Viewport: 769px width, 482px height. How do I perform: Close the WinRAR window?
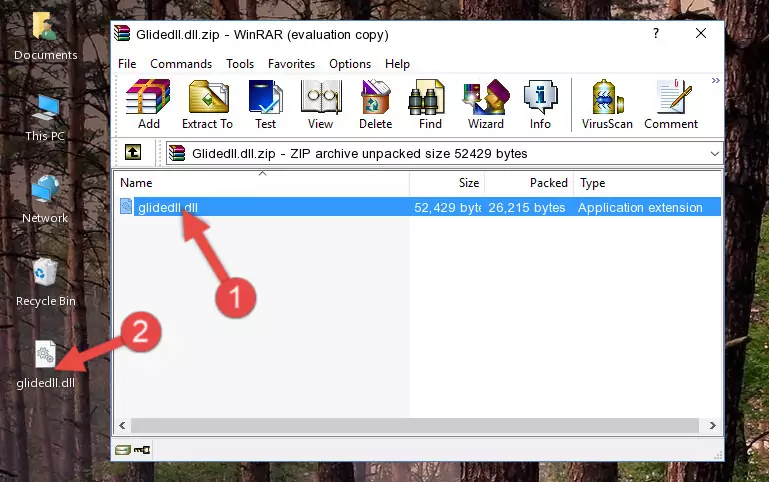click(701, 33)
